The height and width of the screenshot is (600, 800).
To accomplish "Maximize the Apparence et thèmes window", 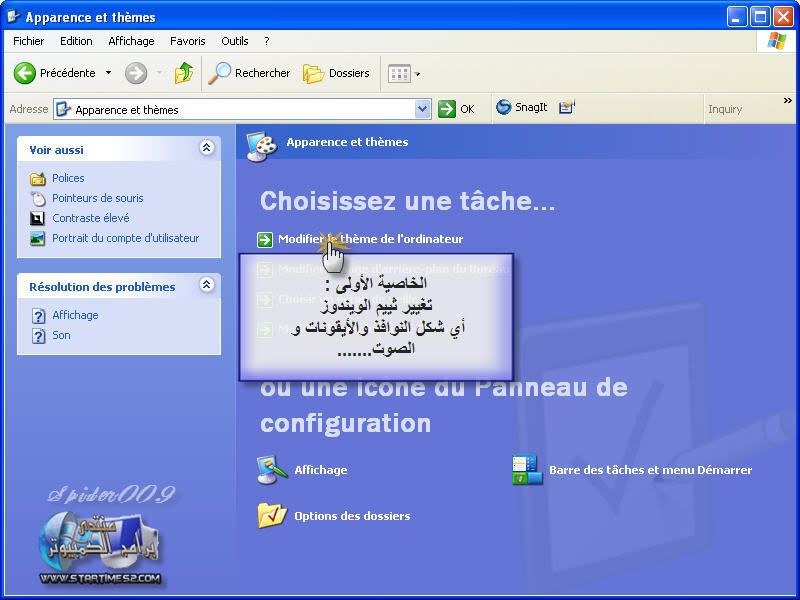I will tap(760, 17).
